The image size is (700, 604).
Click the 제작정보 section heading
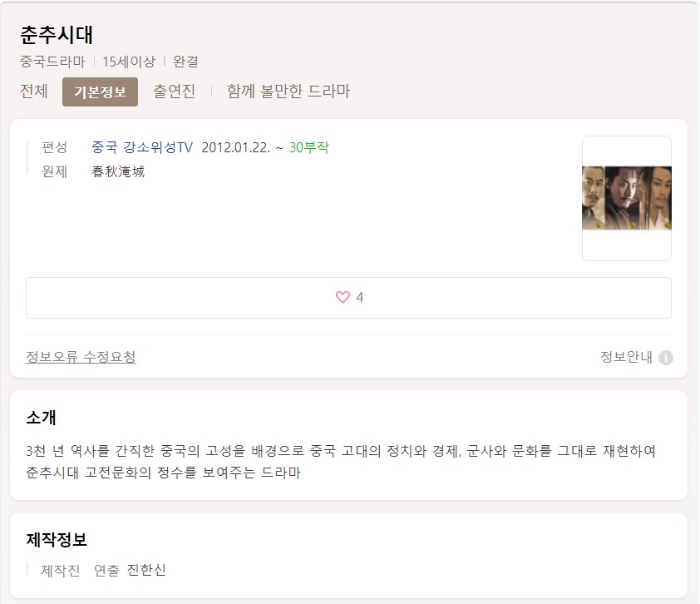57,540
